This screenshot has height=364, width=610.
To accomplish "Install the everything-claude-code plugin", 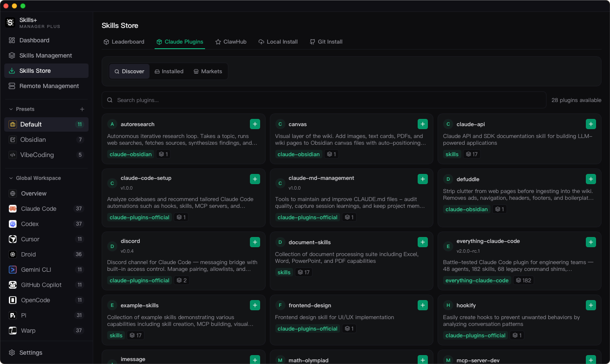I will click(591, 242).
